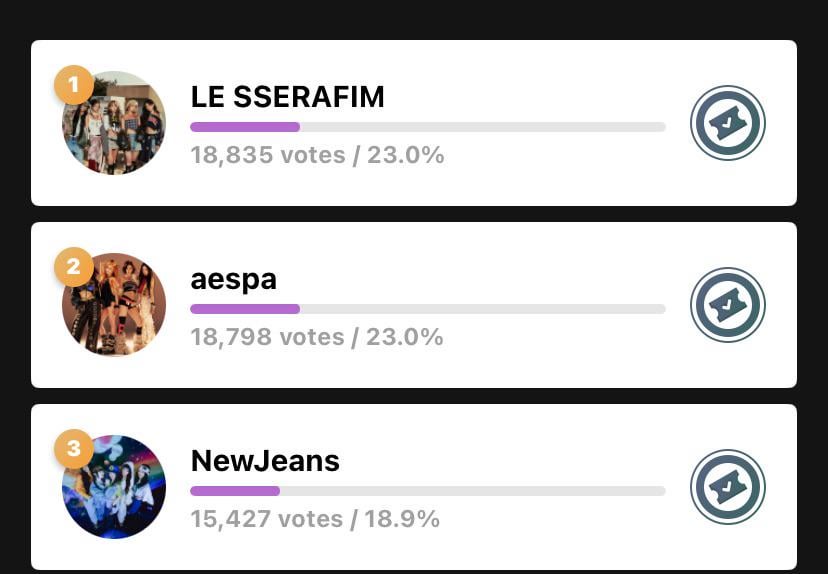The width and height of the screenshot is (828, 574).
Task: Select the NewJeans name heading
Action: pos(265,461)
